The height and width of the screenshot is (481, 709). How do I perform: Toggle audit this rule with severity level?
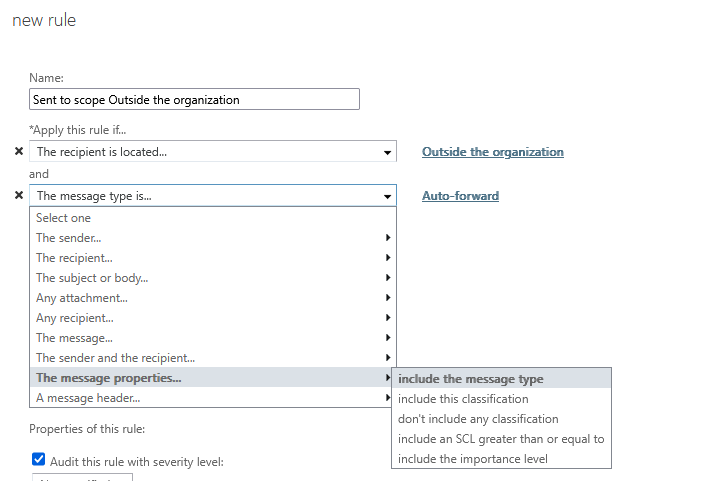point(39,460)
